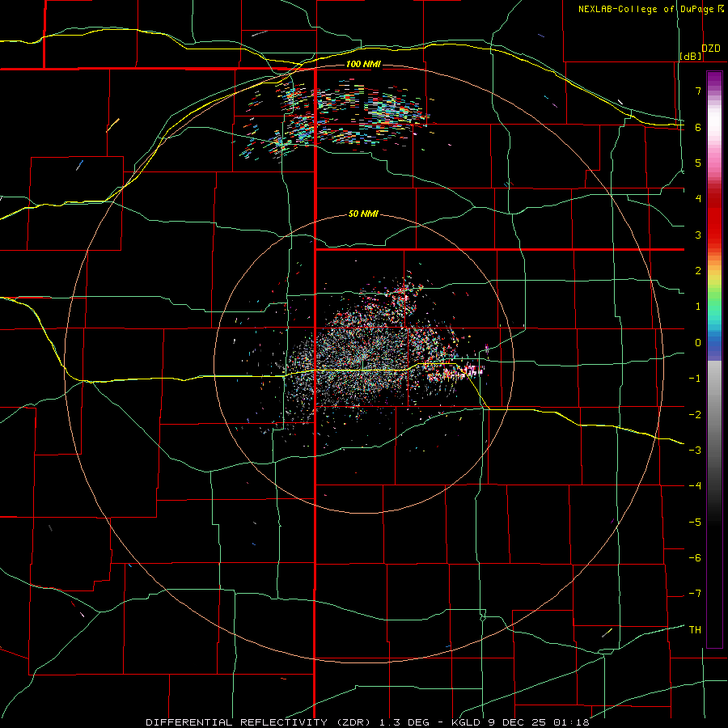The image size is (728, 728).
Task: Click the -3 value on the scale
Action: [695, 450]
